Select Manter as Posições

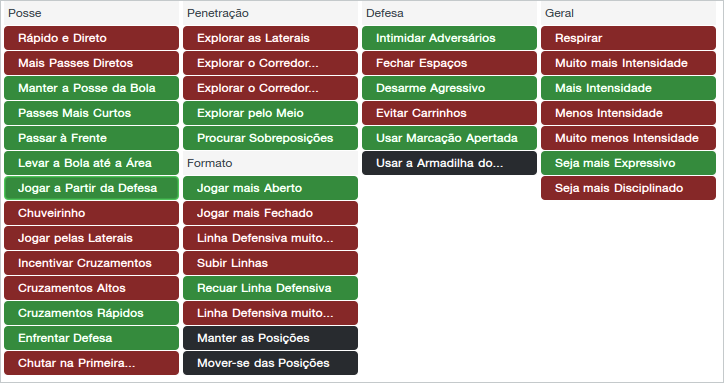click(x=270, y=338)
